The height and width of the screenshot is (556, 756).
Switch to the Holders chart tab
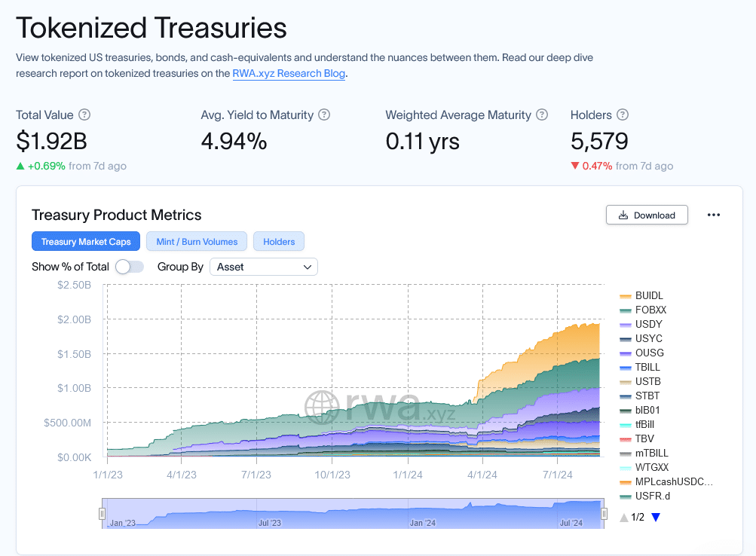click(279, 241)
